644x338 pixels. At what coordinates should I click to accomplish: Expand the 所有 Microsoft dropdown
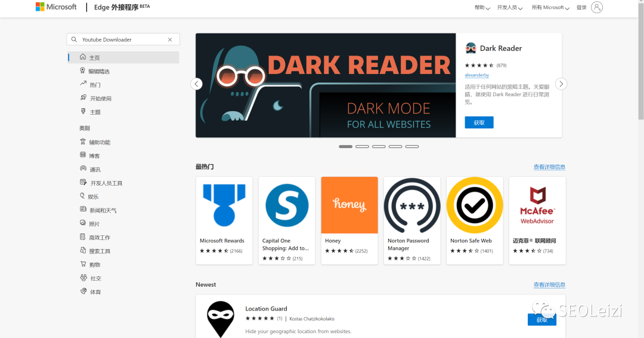pyautogui.click(x=550, y=7)
